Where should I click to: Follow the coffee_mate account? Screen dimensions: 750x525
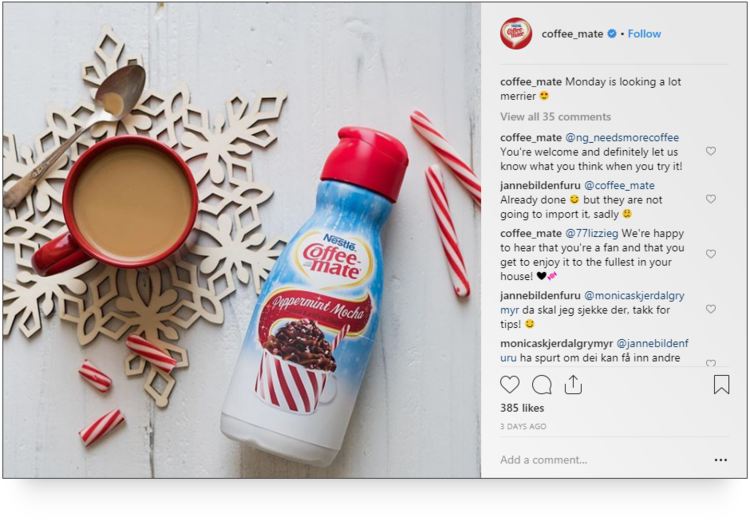click(644, 33)
